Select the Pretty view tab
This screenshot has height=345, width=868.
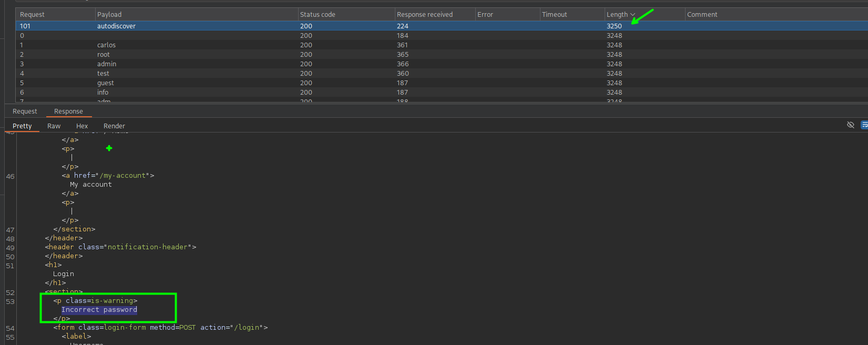tap(22, 126)
